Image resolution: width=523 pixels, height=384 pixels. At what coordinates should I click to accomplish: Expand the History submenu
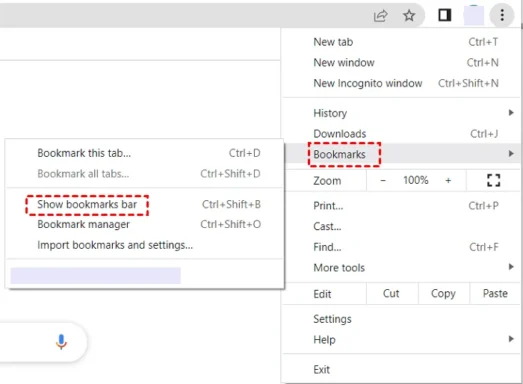[401, 113]
